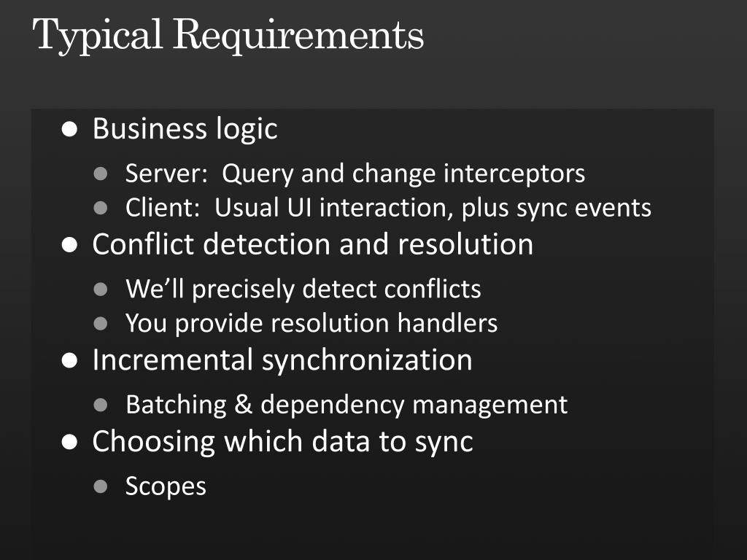This screenshot has width=747, height=560.
Task: Click the white bullet beside Incremental synchronization
Action: (69, 360)
